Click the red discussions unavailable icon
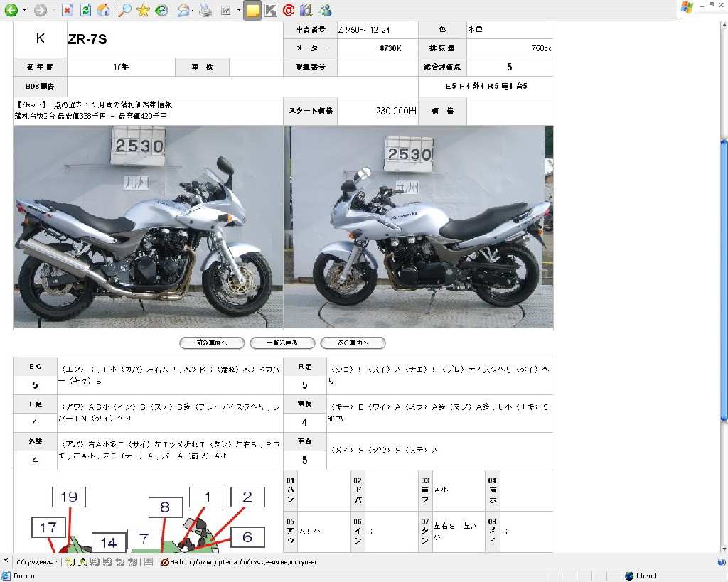Viewport: 728px width, 582px height. (164, 562)
